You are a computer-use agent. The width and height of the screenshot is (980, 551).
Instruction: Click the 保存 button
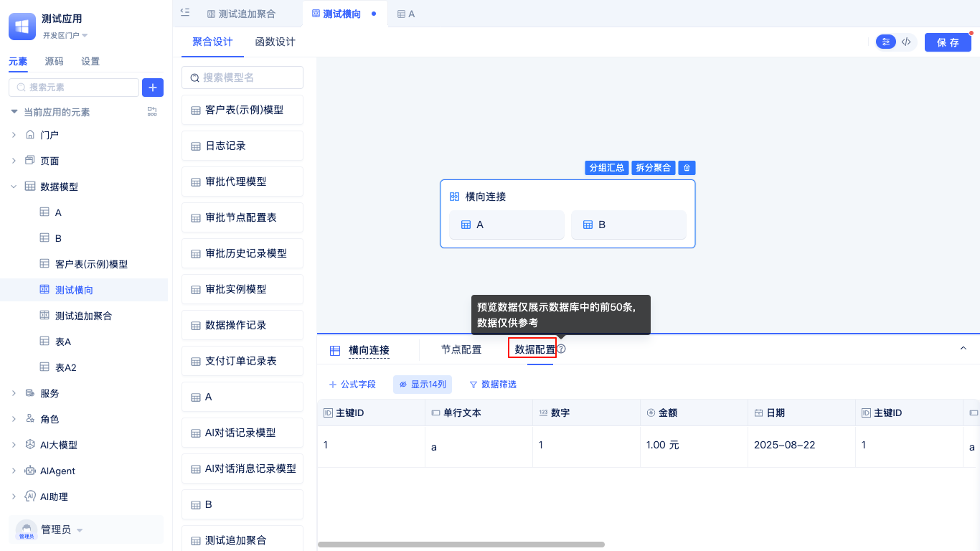(x=948, y=42)
